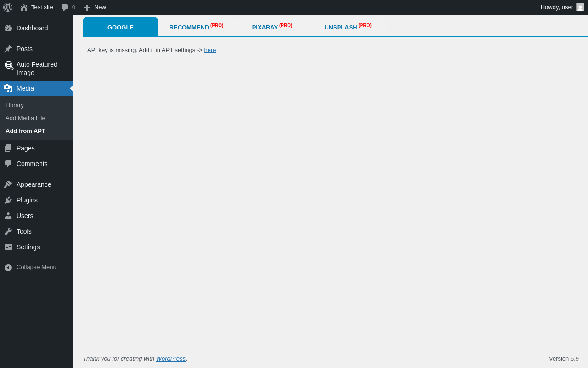Image resolution: width=588 pixels, height=368 pixels.
Task: Click the comment count 0
Action: click(x=73, y=7)
